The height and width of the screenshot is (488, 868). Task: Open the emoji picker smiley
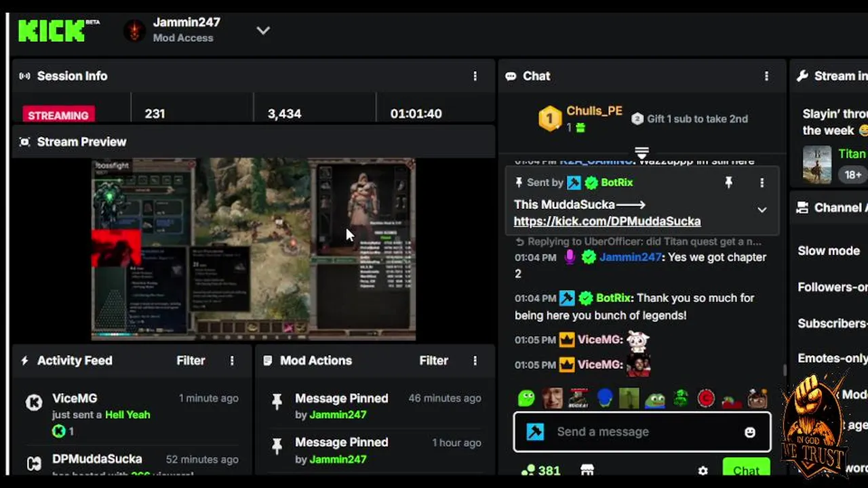coord(750,432)
